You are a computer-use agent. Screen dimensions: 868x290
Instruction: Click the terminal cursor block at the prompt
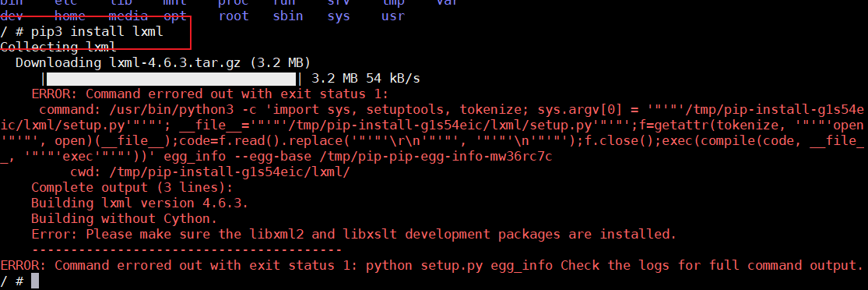(35, 281)
